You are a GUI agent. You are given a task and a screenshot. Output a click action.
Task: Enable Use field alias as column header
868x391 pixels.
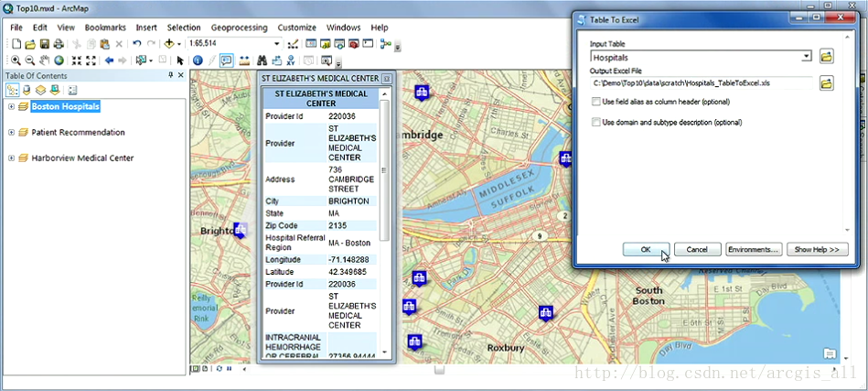[x=596, y=102]
